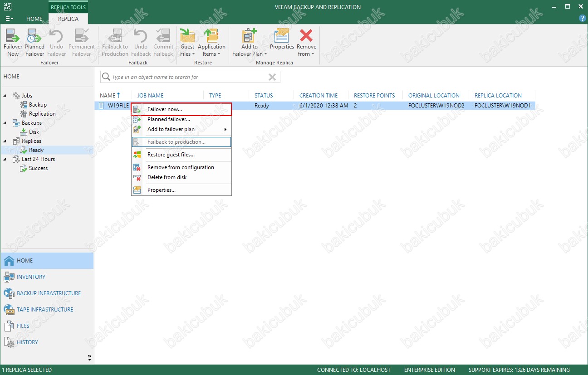Open the Application Items restore dropdown
Image resolution: width=588 pixels, height=375 pixels.
(211, 43)
